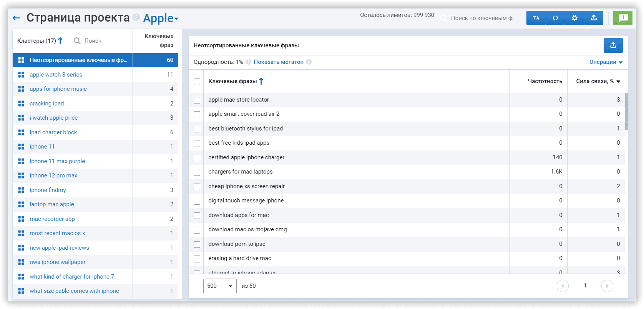Click the grid icon of laptop mac apple

pos(21,204)
